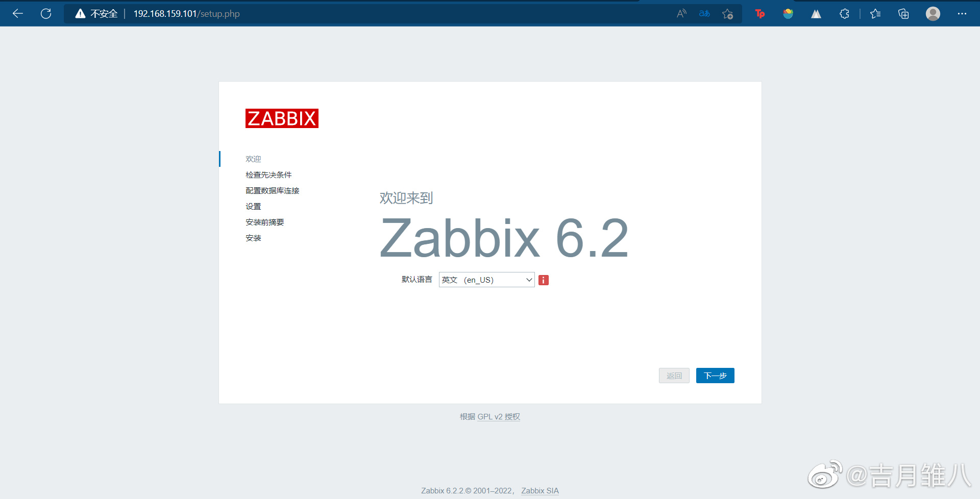This screenshot has height=499, width=980.
Task: Open the Zabbix SIA footer link
Action: [540, 491]
